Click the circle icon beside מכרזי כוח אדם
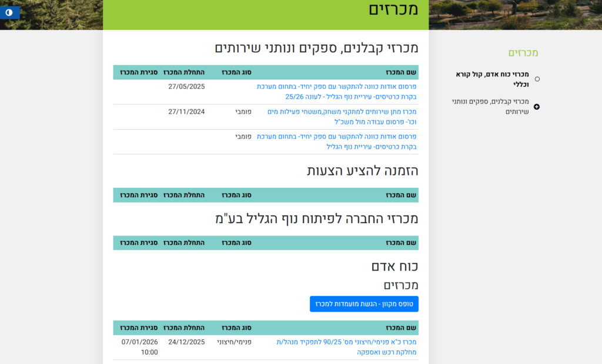The image size is (602, 364). click(537, 79)
